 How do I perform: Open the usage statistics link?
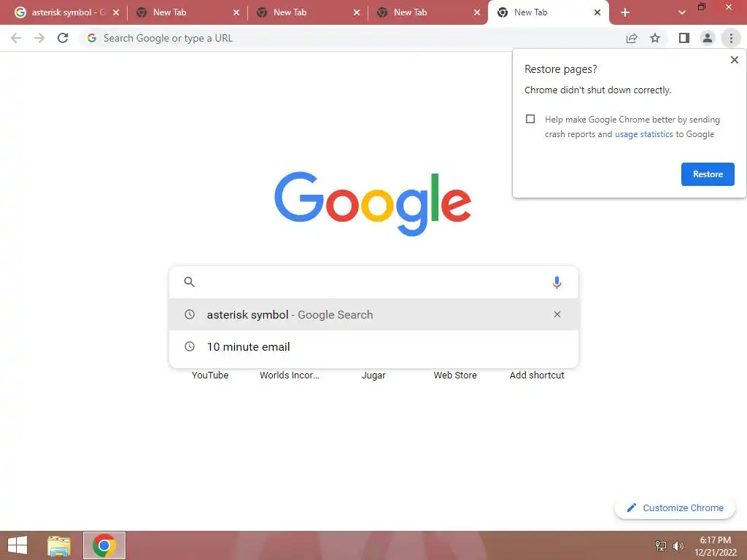pyautogui.click(x=643, y=134)
